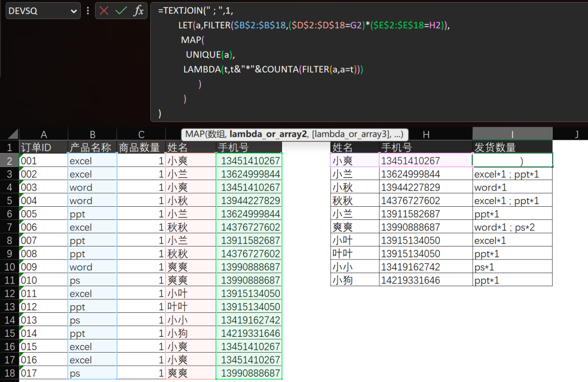Click the green Enter checkmark icon
Image resolution: width=588 pixels, height=382 pixels.
[121, 10]
